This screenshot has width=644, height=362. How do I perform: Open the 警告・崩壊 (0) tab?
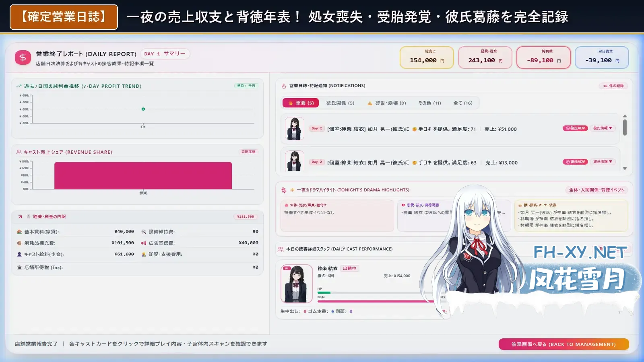pos(386,103)
